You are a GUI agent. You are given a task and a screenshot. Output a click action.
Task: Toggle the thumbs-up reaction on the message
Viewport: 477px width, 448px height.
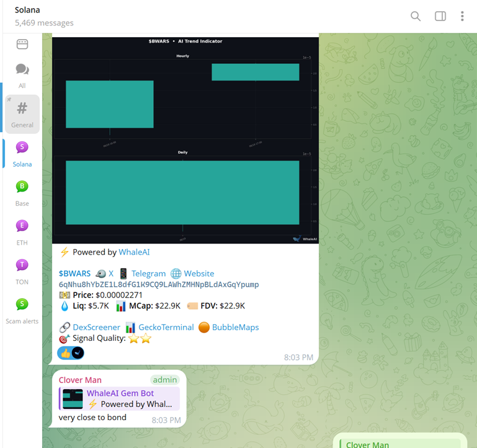(71, 353)
